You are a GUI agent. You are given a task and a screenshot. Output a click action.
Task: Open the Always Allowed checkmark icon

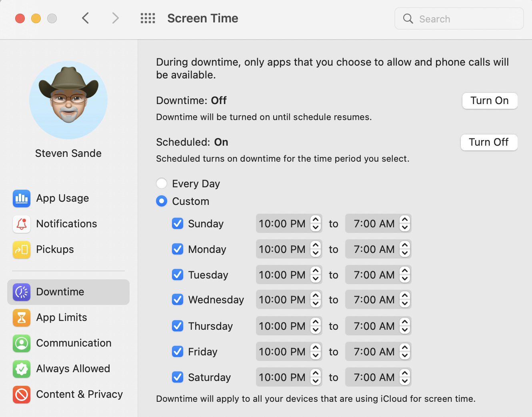click(22, 369)
